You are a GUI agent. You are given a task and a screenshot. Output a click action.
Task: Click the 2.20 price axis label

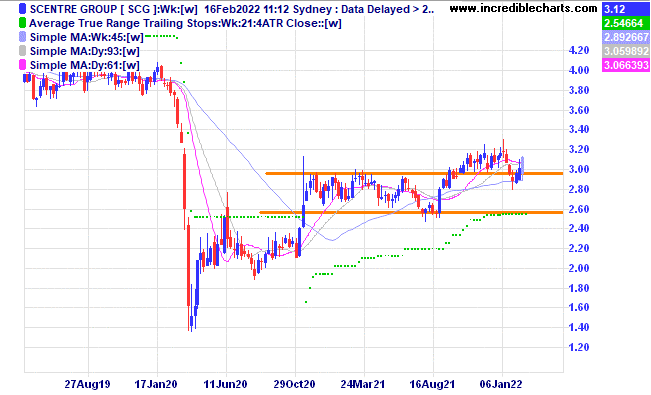point(579,248)
